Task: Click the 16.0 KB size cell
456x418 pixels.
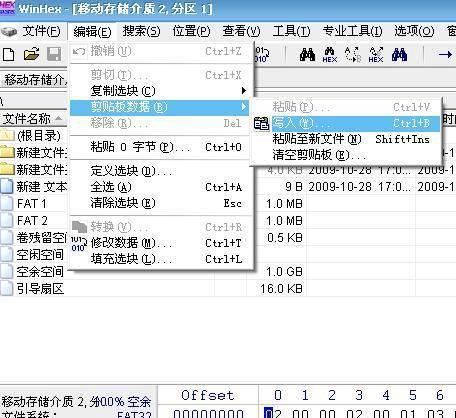Action: 282,289
